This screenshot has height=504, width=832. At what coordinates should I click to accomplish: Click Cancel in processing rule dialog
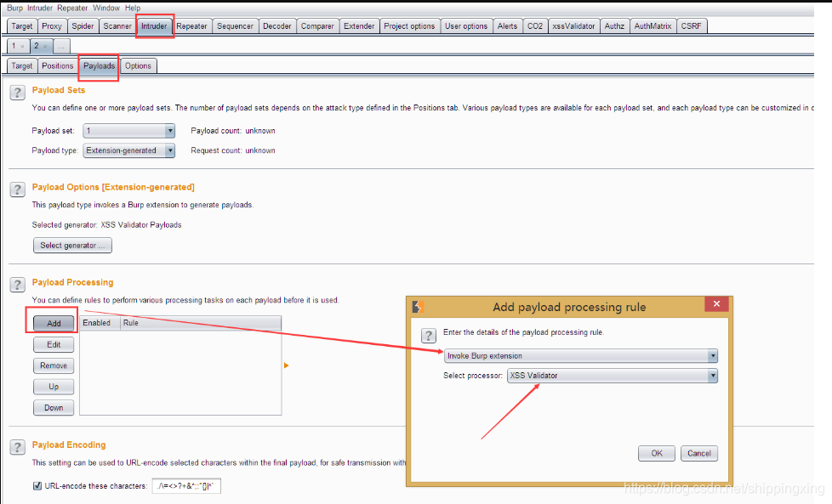[x=698, y=453]
